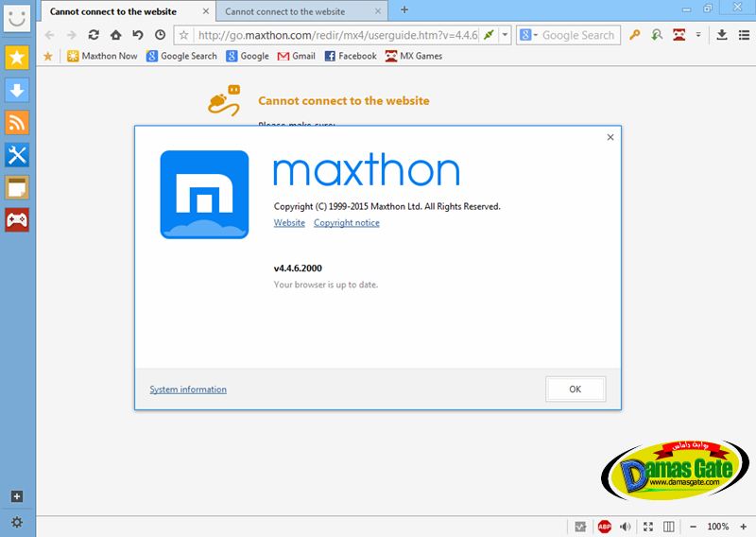
Task: Go back with the left arrow
Action: coord(49,35)
